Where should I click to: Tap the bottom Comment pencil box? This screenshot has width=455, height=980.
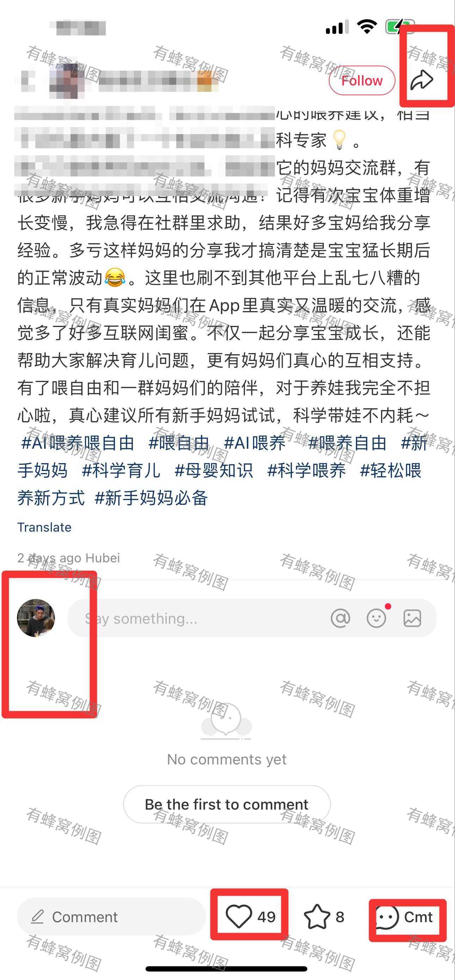coord(111,917)
